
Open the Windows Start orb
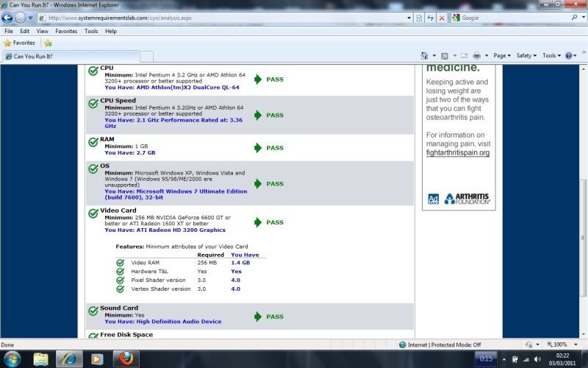[12, 359]
